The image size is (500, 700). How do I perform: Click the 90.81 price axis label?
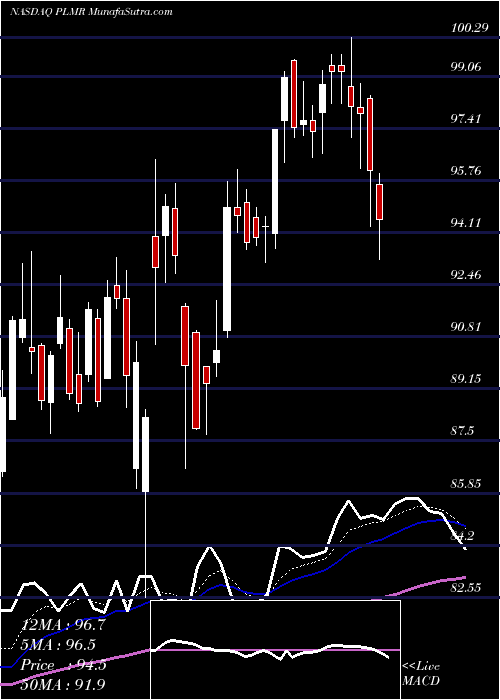coord(466,327)
